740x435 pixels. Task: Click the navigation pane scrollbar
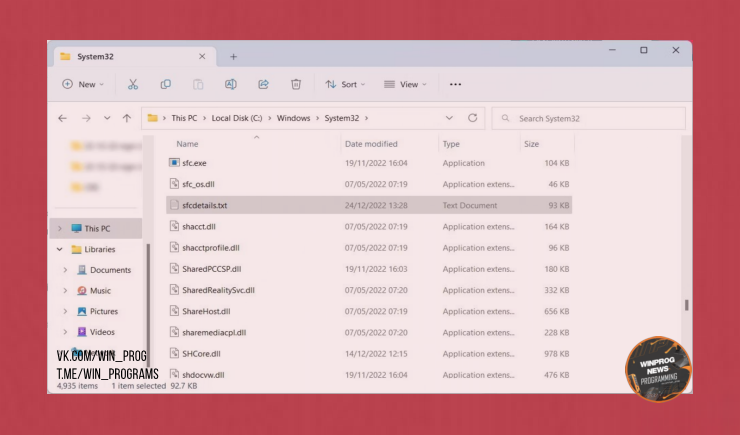[x=148, y=305]
